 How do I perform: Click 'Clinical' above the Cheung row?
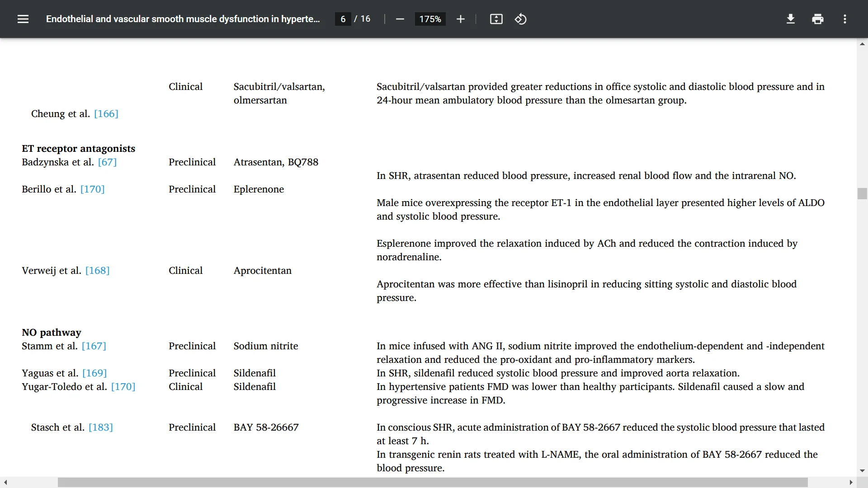coord(185,87)
